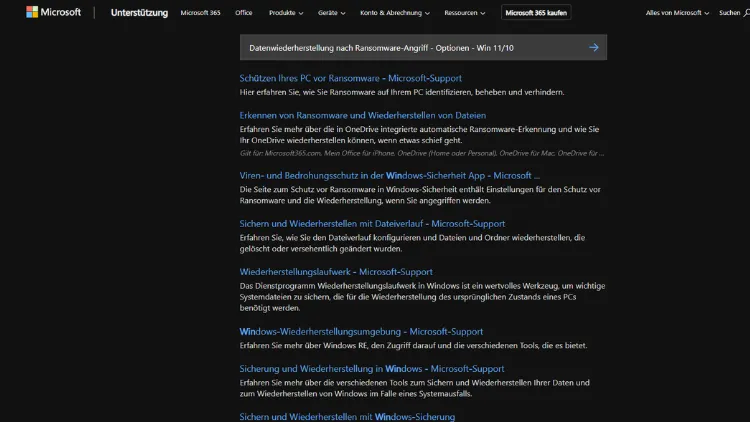Open Sichern und Wiederherstellen mit Windows-Sicherung link
750x422 pixels.
pos(347,417)
